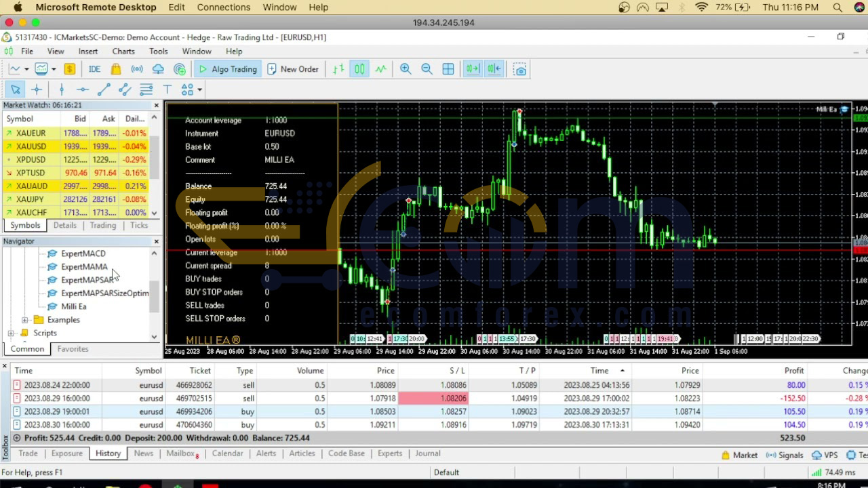Screen dimensions: 868x488
Task: Open Signals in the Toolbox bar
Action: (x=785, y=455)
